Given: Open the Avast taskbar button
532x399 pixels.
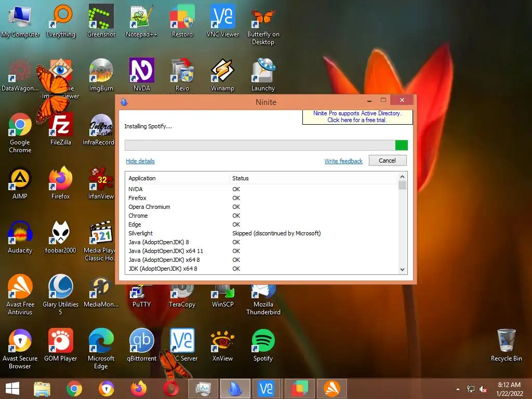Looking at the screenshot, I should [331, 389].
